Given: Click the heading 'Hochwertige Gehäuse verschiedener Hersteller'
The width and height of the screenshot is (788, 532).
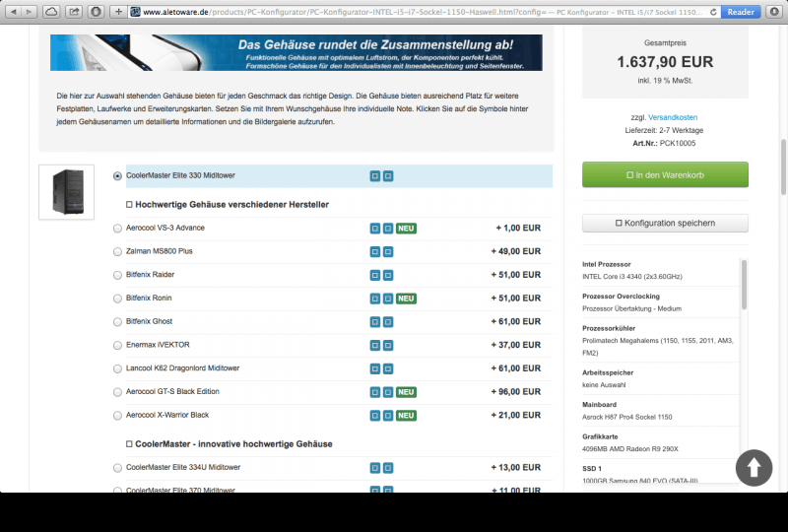Looking at the screenshot, I should click(231, 205).
